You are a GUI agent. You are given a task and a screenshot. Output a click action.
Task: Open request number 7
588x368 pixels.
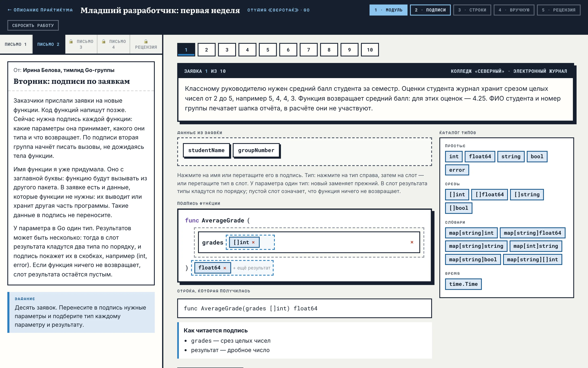point(308,50)
